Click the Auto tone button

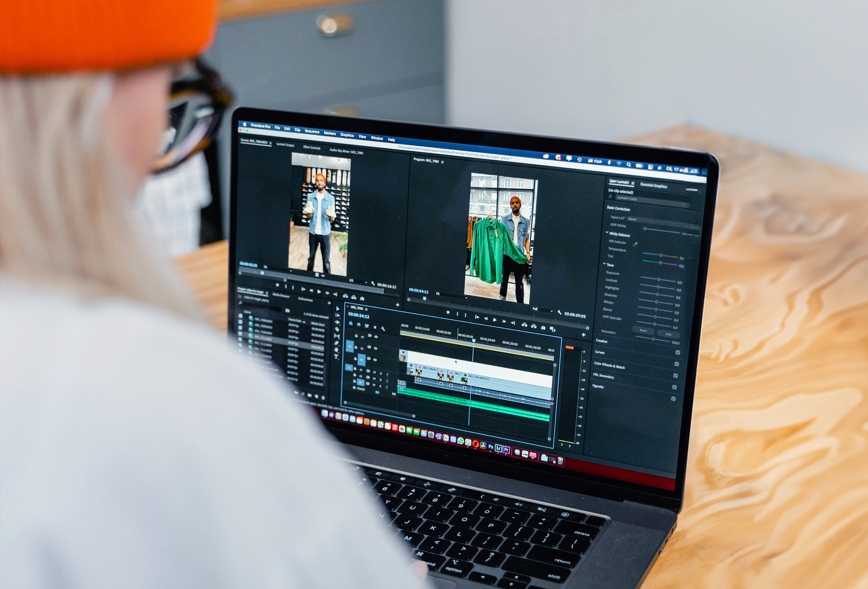(669, 334)
